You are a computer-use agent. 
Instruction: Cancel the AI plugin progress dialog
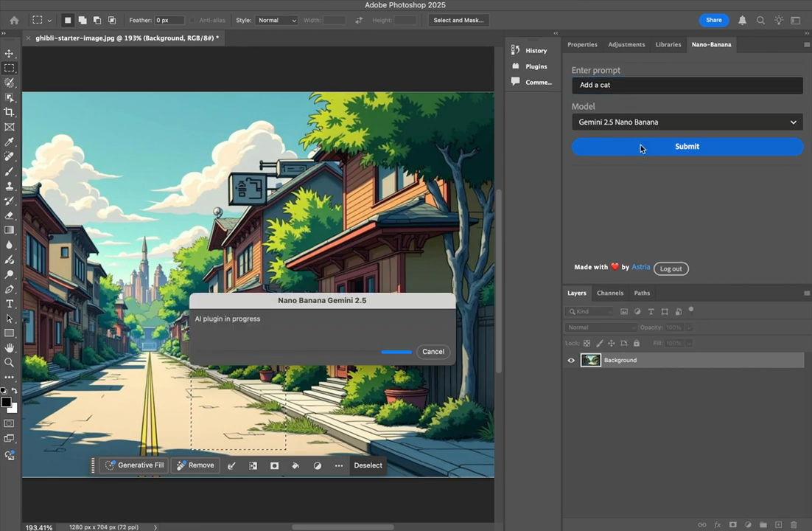click(x=433, y=351)
